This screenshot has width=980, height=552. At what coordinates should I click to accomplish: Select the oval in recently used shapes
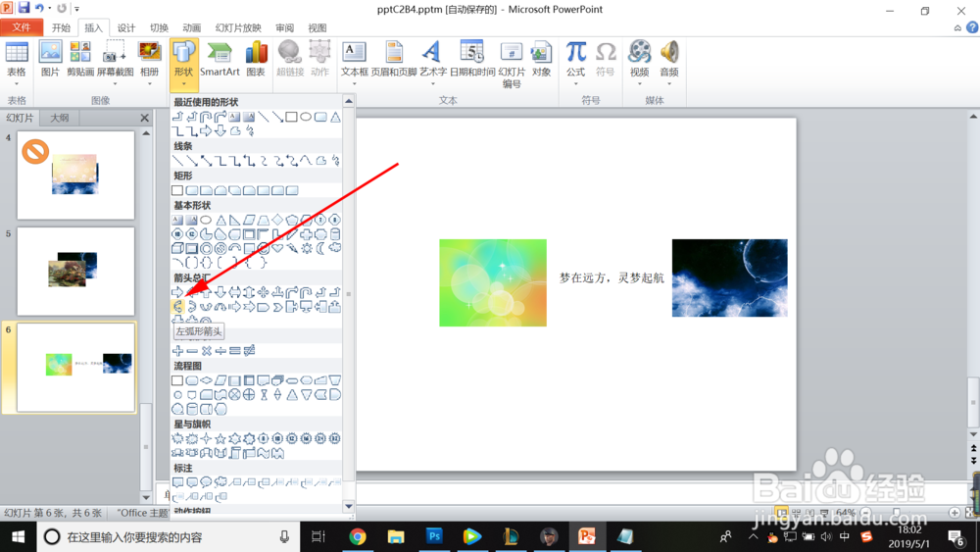[306, 117]
